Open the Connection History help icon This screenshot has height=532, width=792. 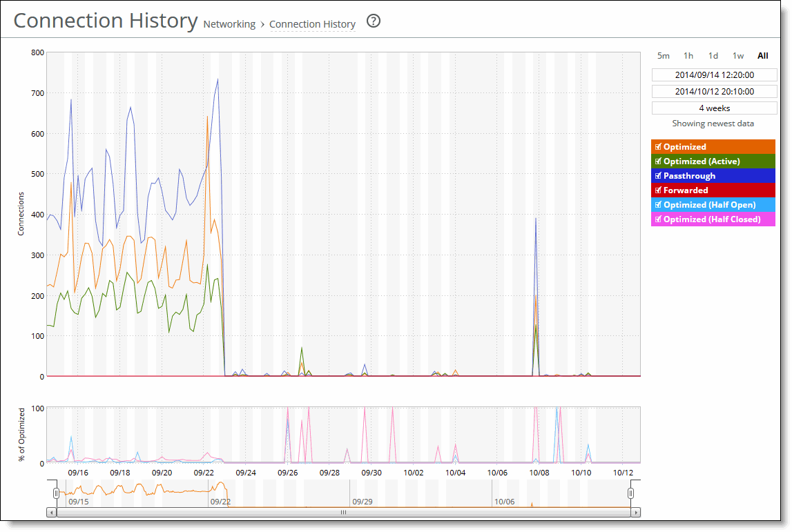tap(374, 21)
